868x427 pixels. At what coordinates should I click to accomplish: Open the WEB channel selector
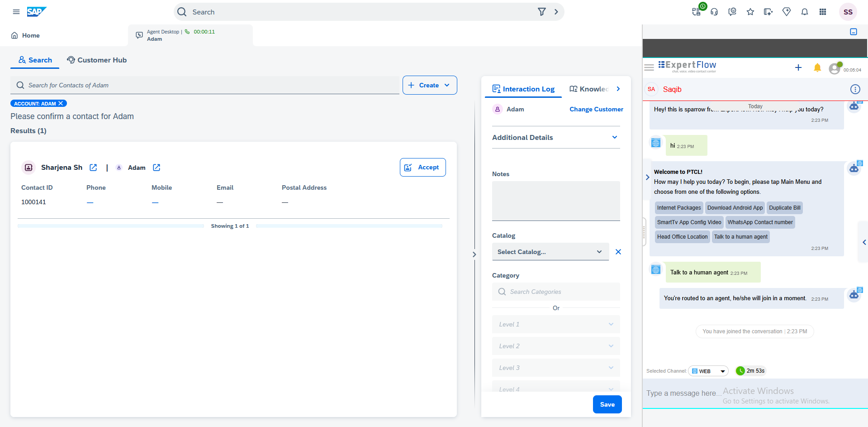[708, 371]
